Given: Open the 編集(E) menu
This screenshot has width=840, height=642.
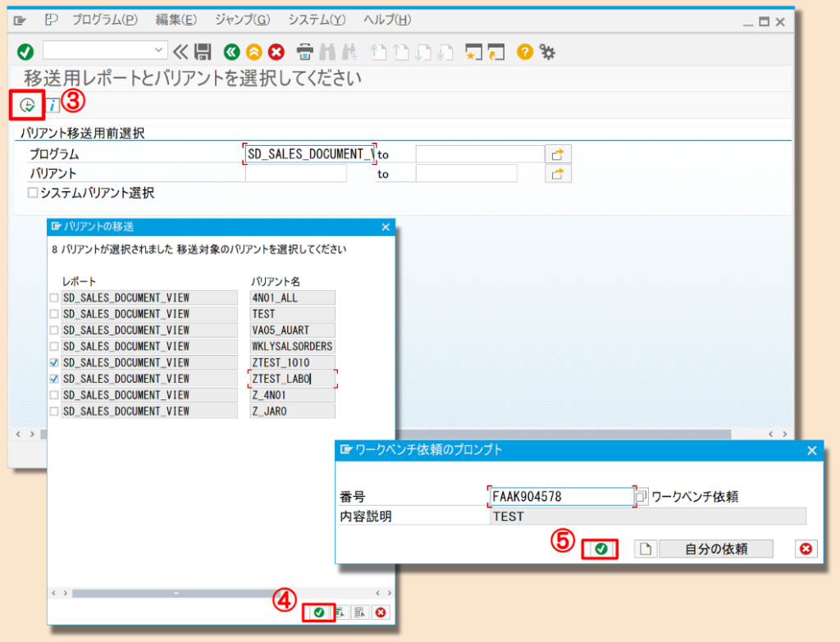Looking at the screenshot, I should pos(176,20).
